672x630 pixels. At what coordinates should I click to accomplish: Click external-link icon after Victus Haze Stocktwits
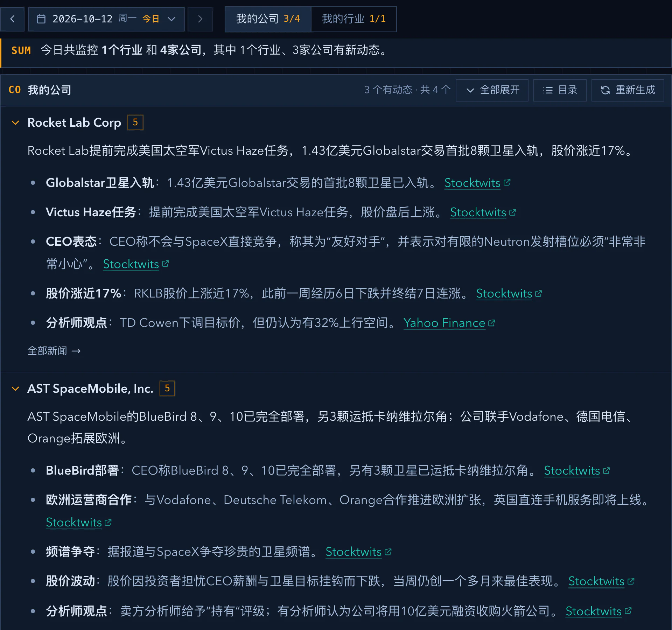pos(513,212)
